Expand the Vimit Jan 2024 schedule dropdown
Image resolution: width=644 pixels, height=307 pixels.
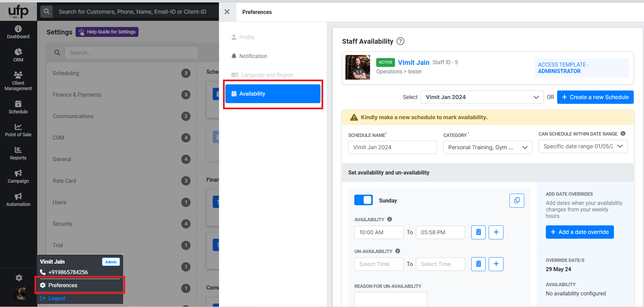click(x=482, y=97)
